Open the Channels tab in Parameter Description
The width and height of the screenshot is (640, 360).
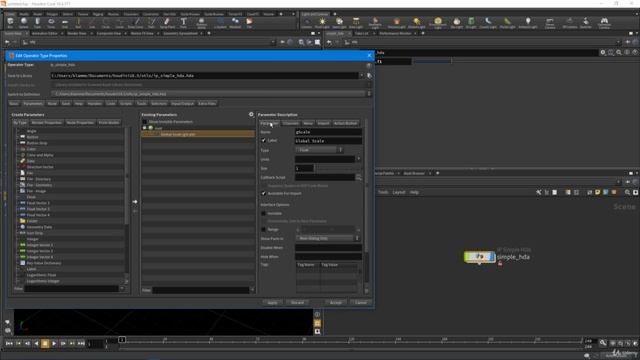click(x=291, y=123)
